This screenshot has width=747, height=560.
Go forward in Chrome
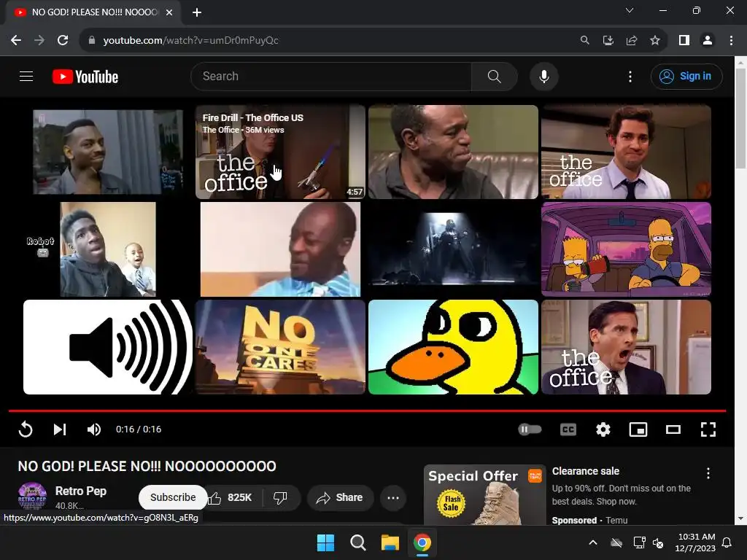(39, 41)
